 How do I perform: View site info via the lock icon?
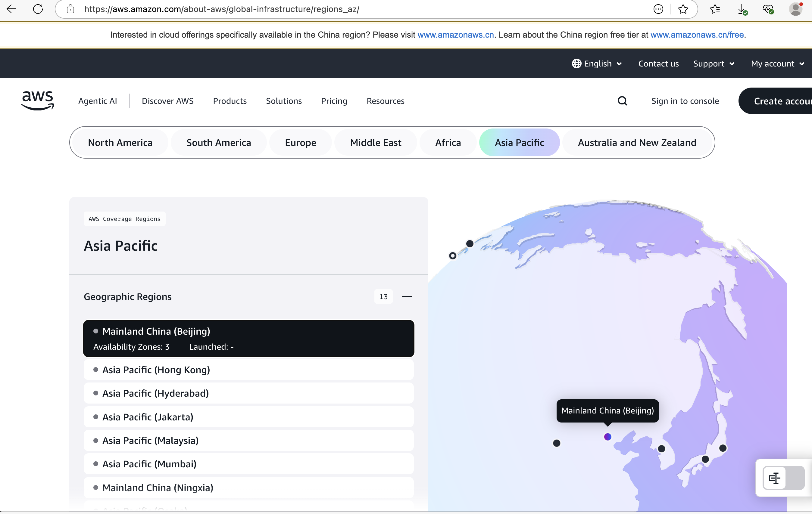pos(70,9)
